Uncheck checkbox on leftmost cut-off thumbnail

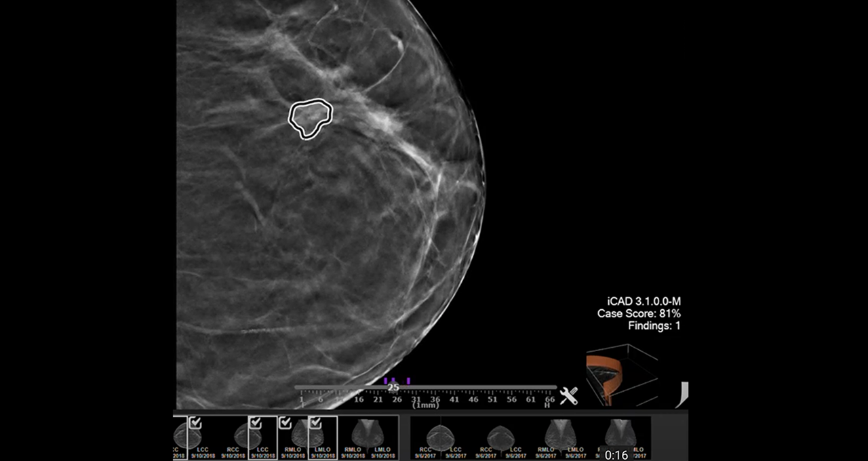195,423
